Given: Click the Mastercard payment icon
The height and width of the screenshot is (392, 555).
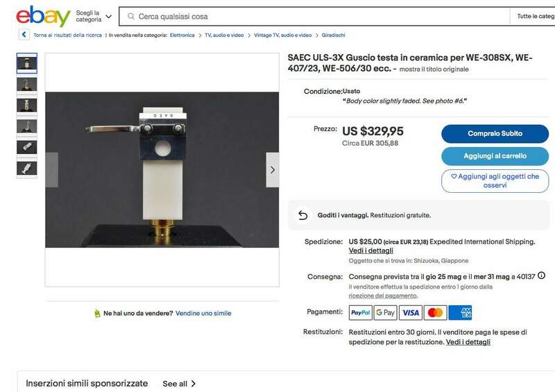Looking at the screenshot, I should pyautogui.click(x=436, y=313).
